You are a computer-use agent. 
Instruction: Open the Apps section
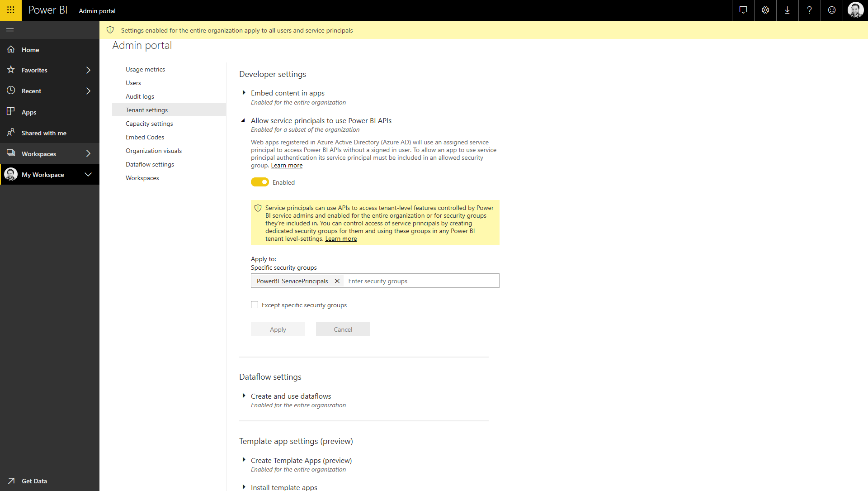[28, 112]
